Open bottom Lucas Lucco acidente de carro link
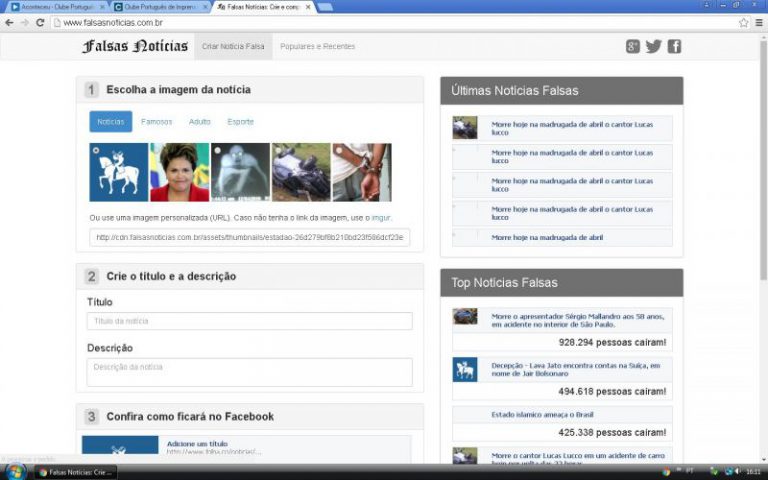Image resolution: width=768 pixels, height=480 pixels. coord(578,459)
